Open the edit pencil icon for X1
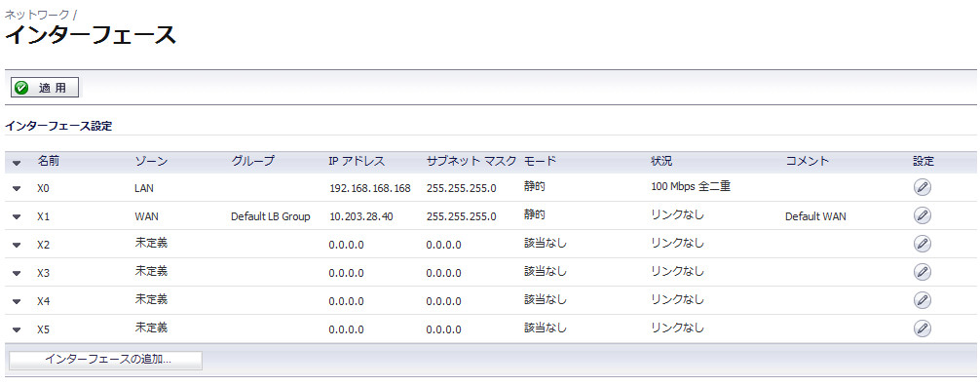The width and height of the screenshot is (980, 386). (x=922, y=215)
